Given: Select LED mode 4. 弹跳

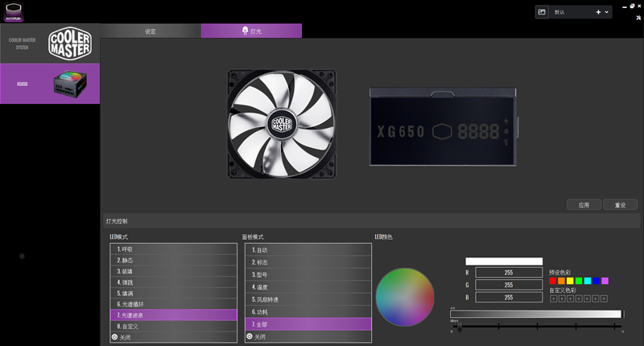Looking at the screenshot, I should pos(173,282).
